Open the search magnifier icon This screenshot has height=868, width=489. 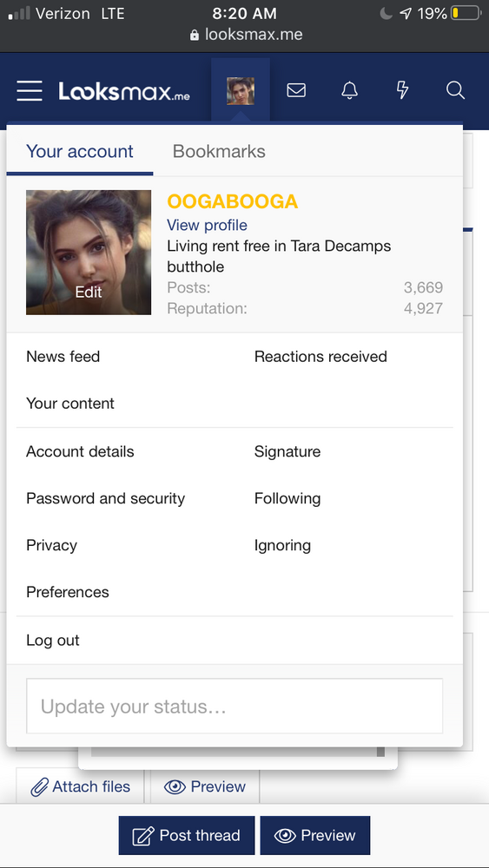coord(455,90)
